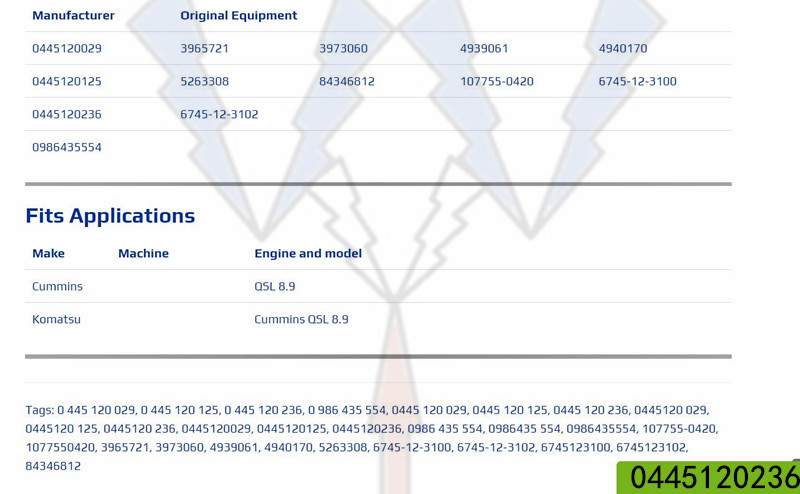Open tag 0445120 125
The height and width of the screenshot is (494, 800).
(62, 429)
